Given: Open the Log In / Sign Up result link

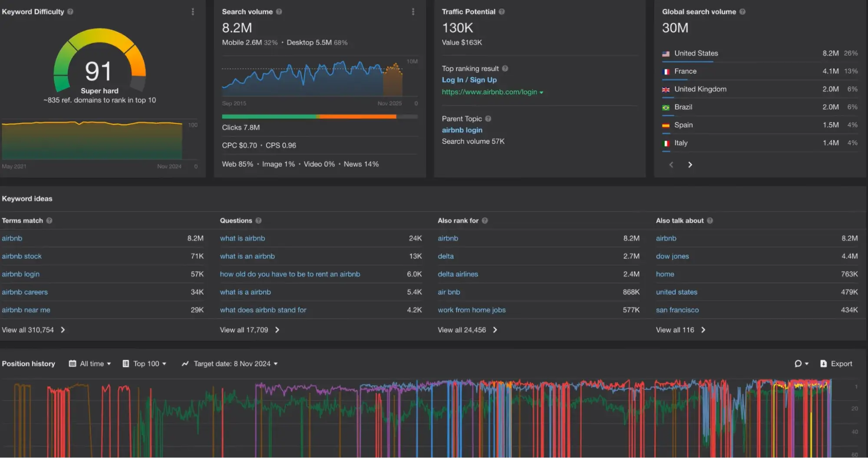Looking at the screenshot, I should click(469, 80).
